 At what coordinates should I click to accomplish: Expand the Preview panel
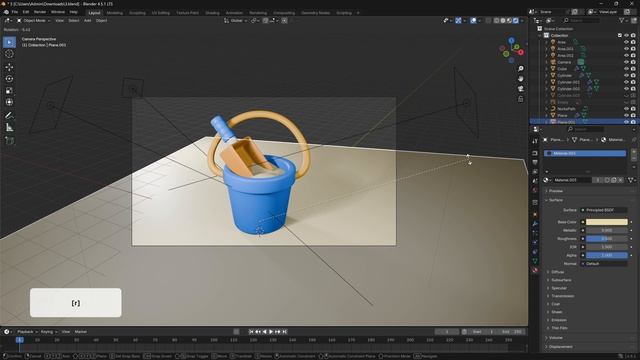click(x=556, y=191)
